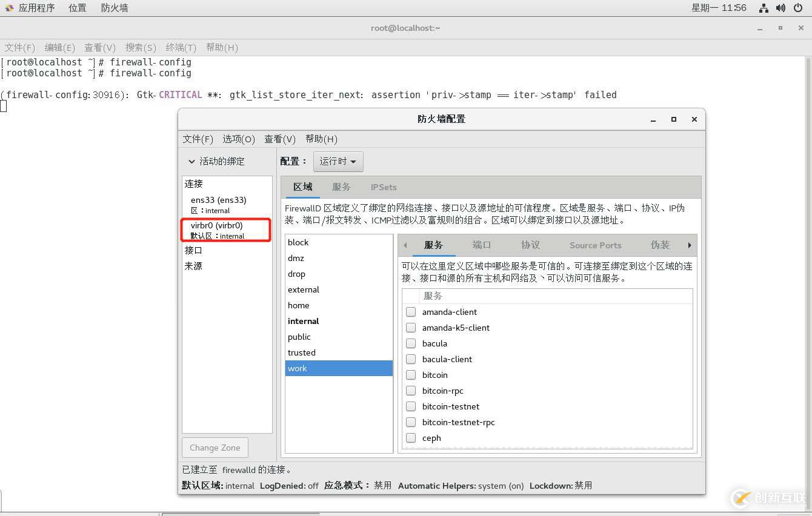Open the Source Ports sub-tab
The height and width of the screenshot is (516, 812).
click(x=595, y=245)
